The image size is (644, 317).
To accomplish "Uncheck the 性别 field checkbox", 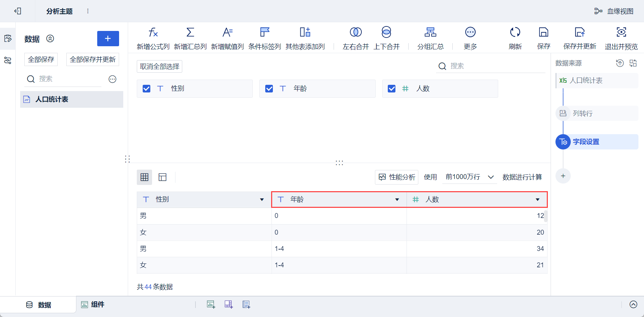I will point(147,89).
